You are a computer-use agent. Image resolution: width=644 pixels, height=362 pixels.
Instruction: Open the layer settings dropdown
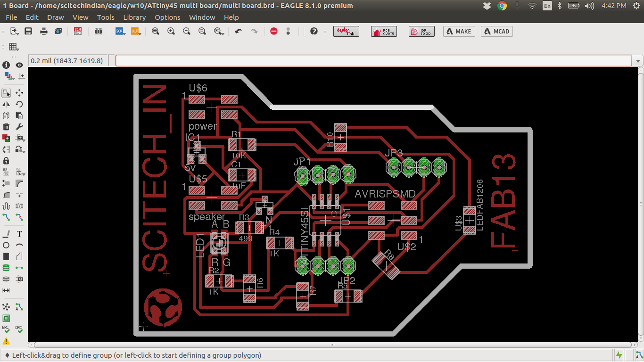click(x=9, y=75)
